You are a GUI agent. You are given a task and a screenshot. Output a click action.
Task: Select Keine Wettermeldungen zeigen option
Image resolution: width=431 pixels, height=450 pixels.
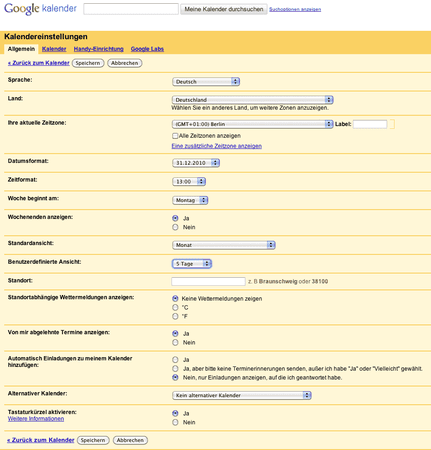pyautogui.click(x=175, y=298)
